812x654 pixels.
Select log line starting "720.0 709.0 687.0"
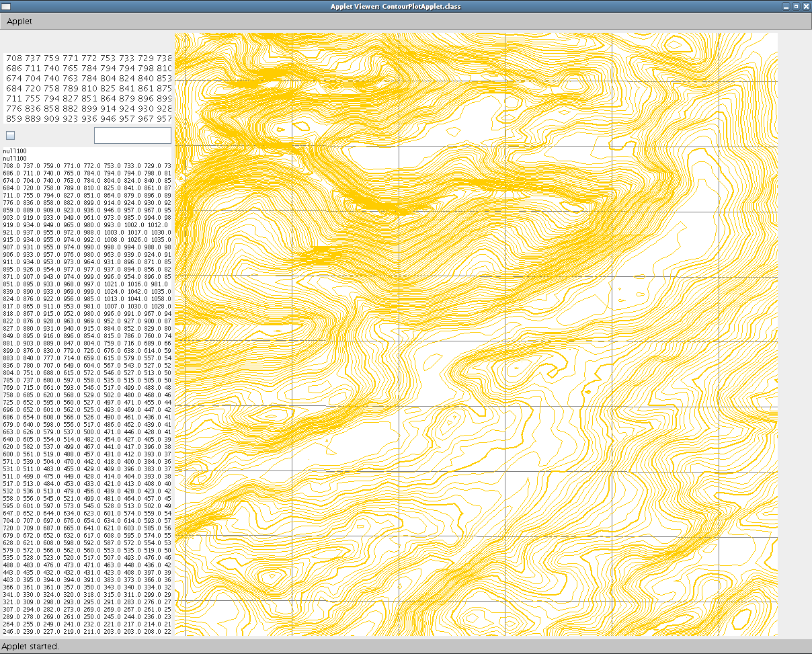point(87,528)
